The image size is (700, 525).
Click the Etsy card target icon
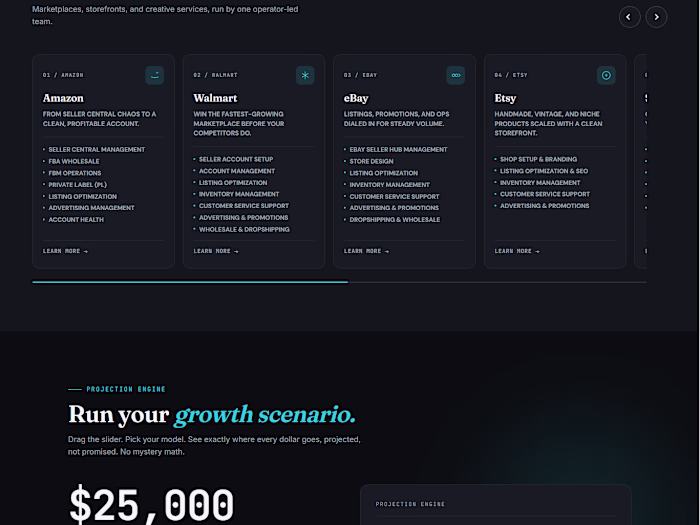pos(606,75)
